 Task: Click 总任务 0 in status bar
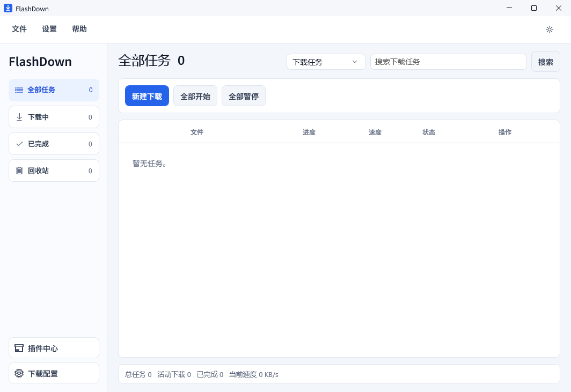point(138,374)
